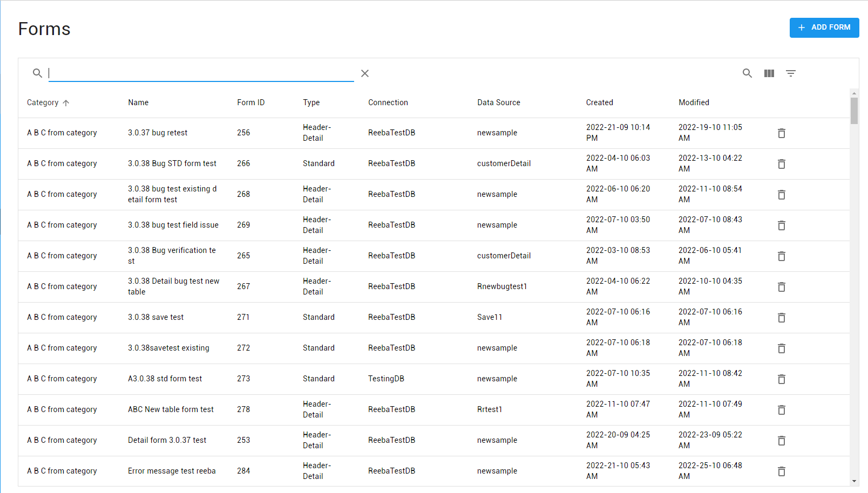Select the Error message test reeba name
This screenshot has height=493, width=868.
point(172,471)
